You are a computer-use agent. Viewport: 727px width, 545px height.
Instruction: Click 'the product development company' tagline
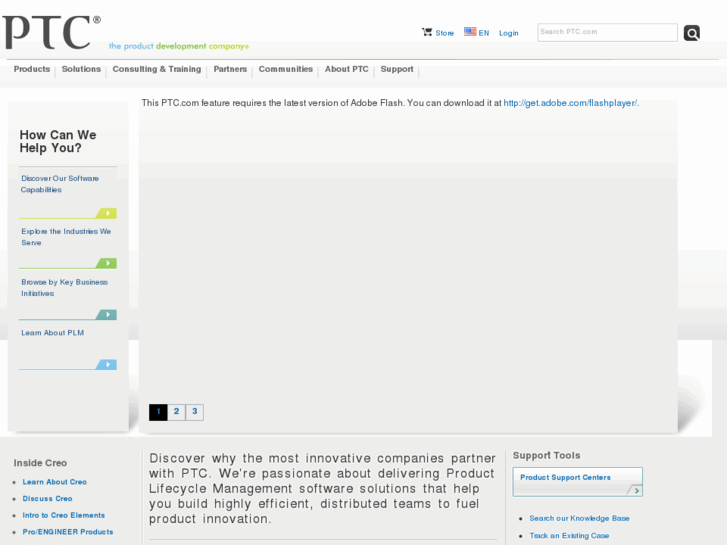point(179,46)
